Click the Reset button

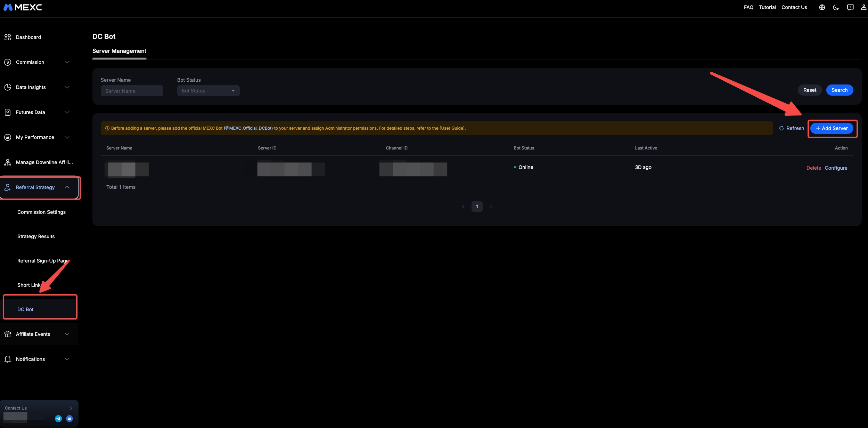click(810, 90)
